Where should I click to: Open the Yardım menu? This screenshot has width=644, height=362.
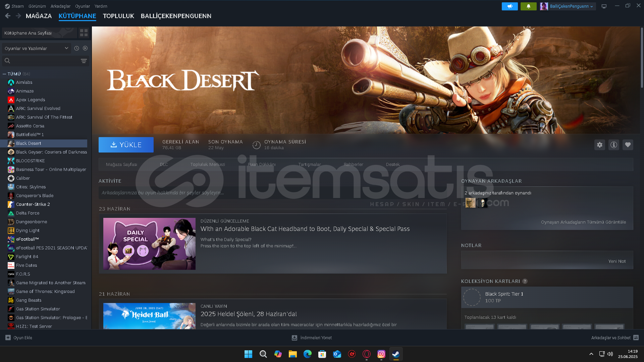pos(101,6)
